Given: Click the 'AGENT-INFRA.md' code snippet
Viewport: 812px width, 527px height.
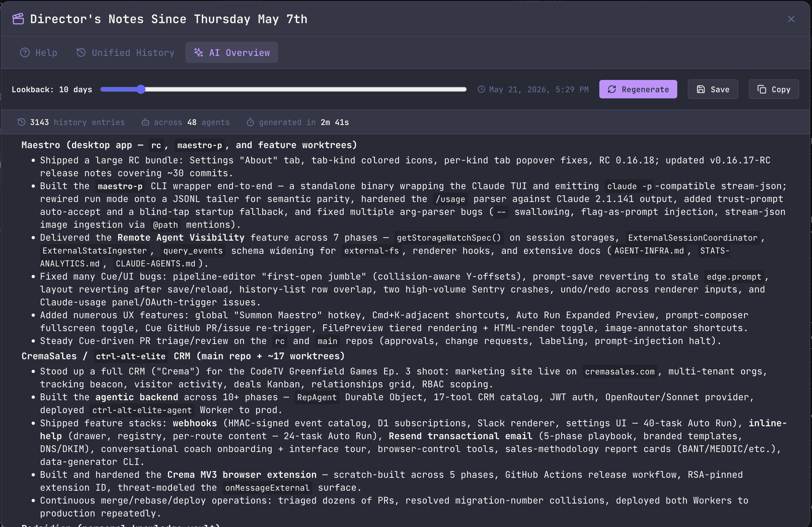Looking at the screenshot, I should pos(649,251).
